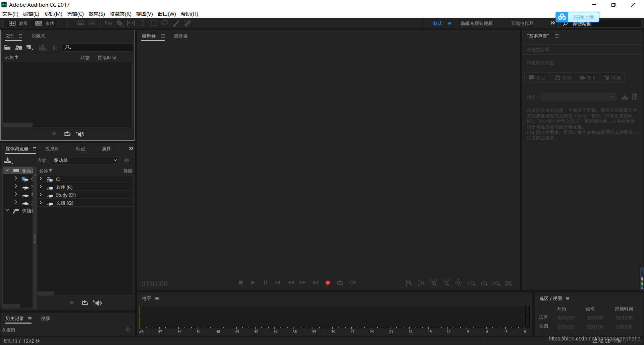Collapse the 快捷 shortcuts tree node

tap(7, 210)
